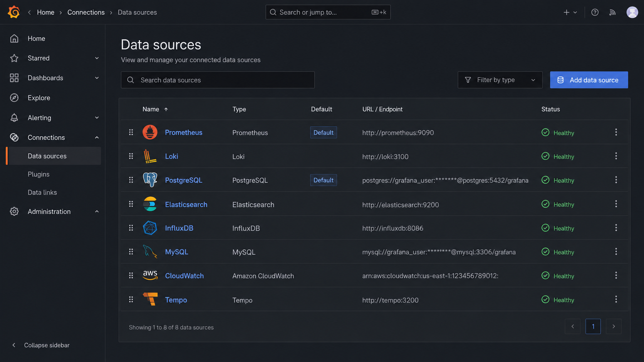Screen dimensions: 644x362
Task: Grab the drag handle for Loki row
Action: [131, 156]
